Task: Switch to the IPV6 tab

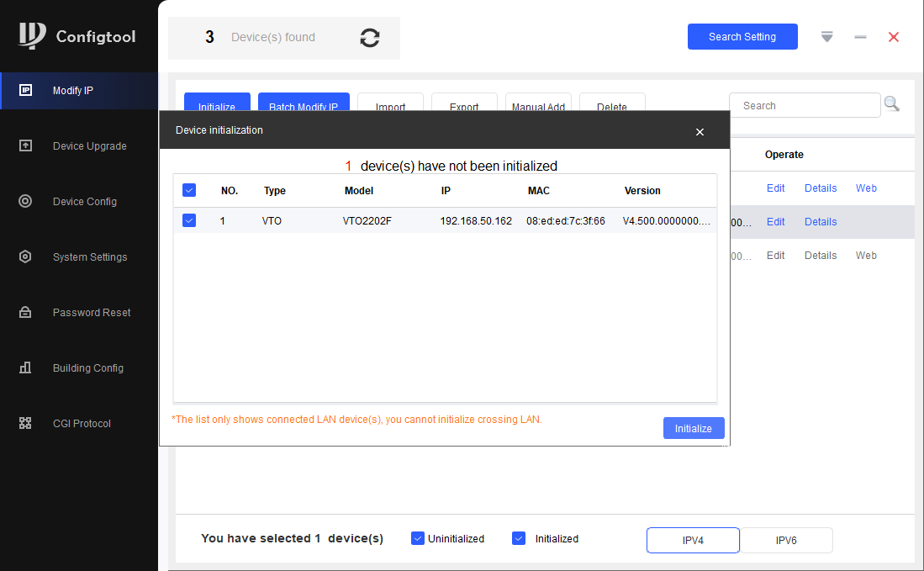Action: (786, 541)
